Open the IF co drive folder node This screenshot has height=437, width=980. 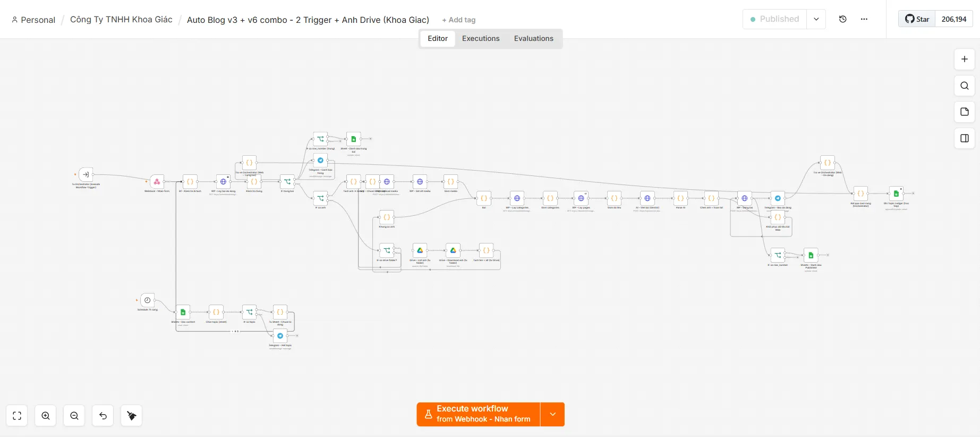point(387,250)
